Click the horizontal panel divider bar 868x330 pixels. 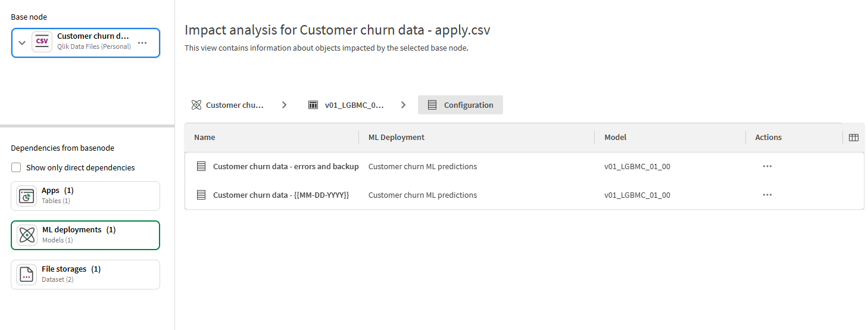tap(87, 126)
